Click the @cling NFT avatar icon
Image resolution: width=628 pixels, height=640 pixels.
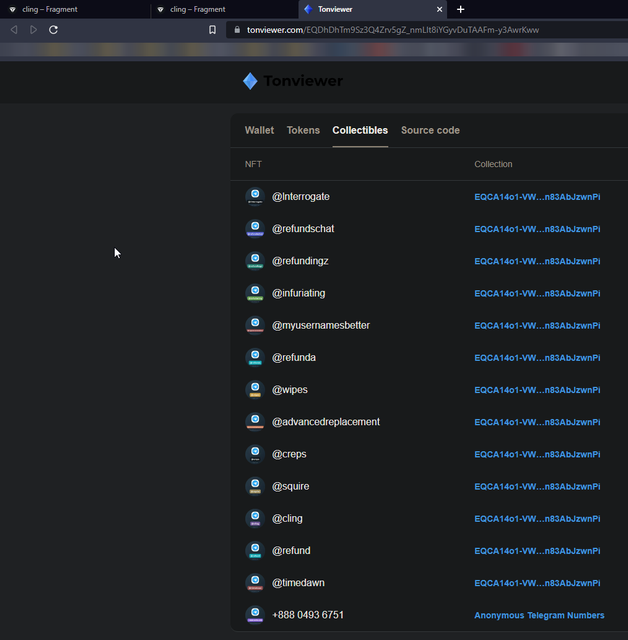(x=255, y=518)
